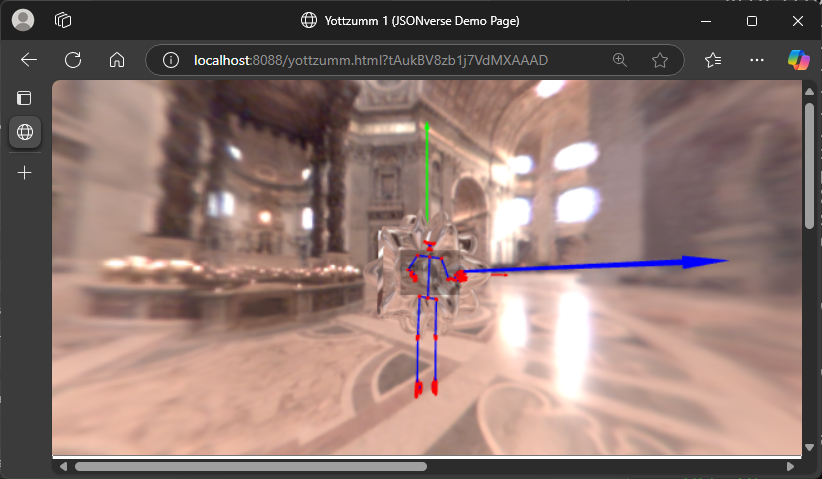Add page to favorites with star icon
This screenshot has width=822, height=479.
tap(660, 60)
